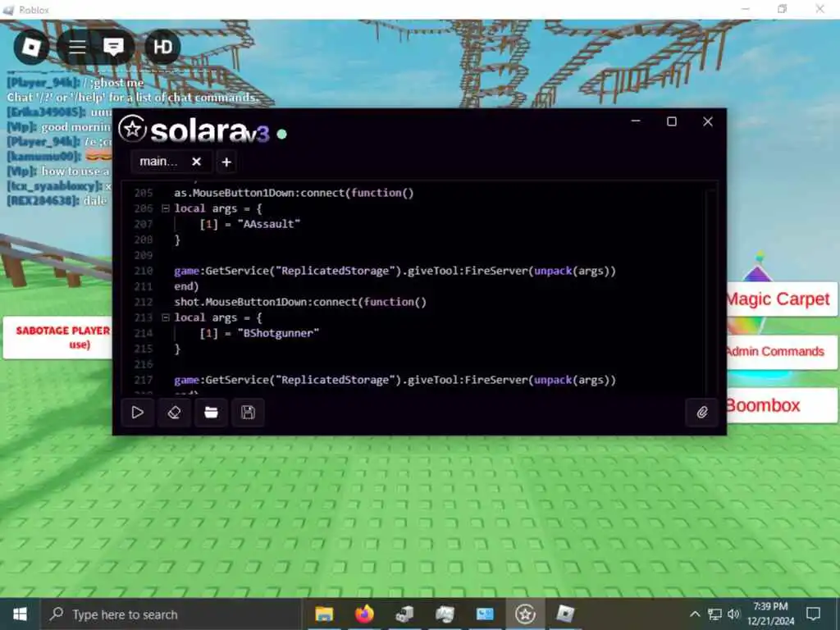The image size is (840, 630).
Task: Collapse the code fold at line 213
Action: [166, 317]
